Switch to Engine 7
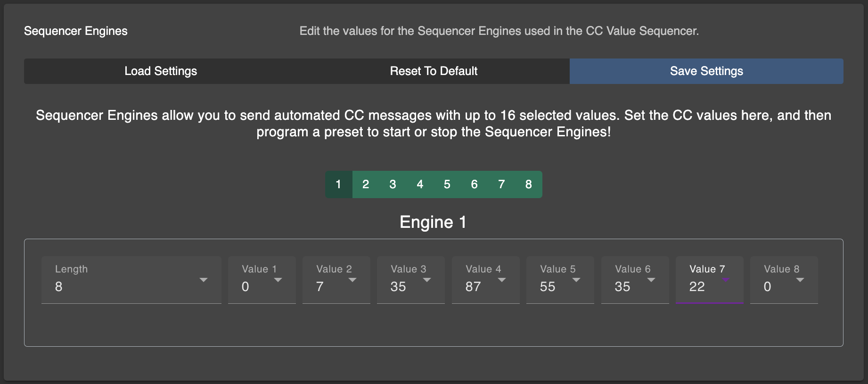 tap(501, 184)
